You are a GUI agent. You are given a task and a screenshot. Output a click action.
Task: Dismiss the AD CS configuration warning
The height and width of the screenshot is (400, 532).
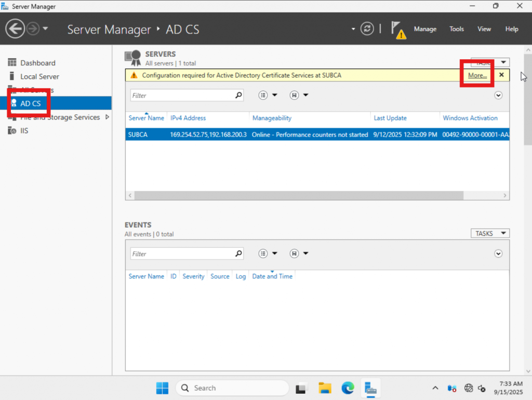pyautogui.click(x=501, y=75)
